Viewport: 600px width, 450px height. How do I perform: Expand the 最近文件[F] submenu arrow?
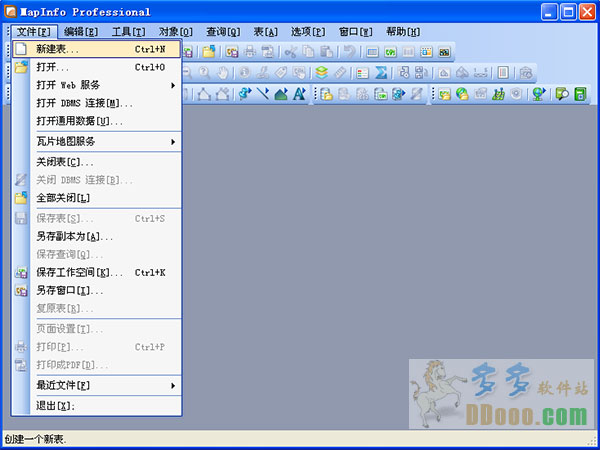click(x=173, y=385)
